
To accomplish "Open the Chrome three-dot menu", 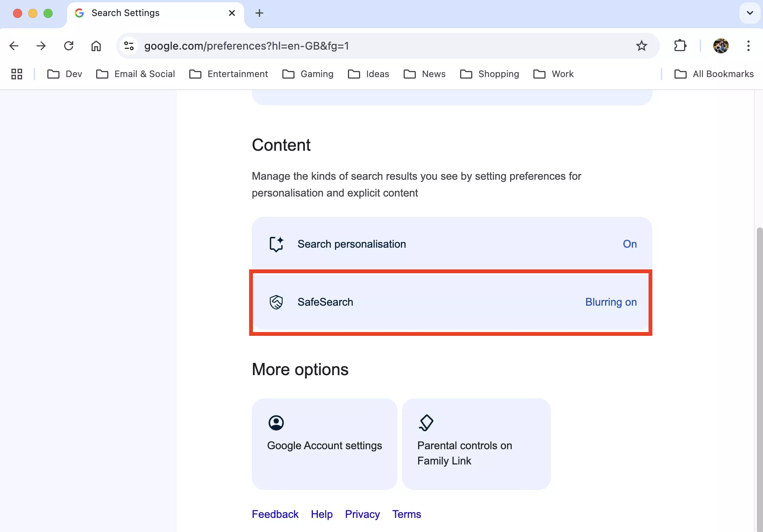I will coord(748,46).
